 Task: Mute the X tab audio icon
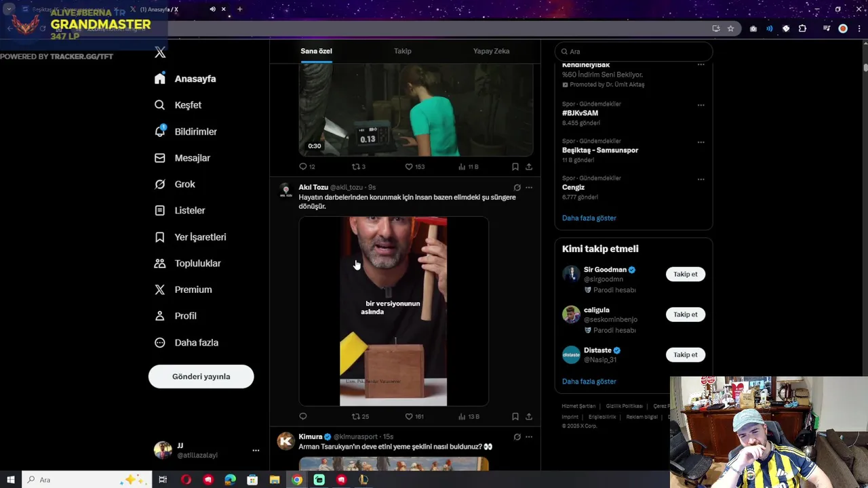212,9
